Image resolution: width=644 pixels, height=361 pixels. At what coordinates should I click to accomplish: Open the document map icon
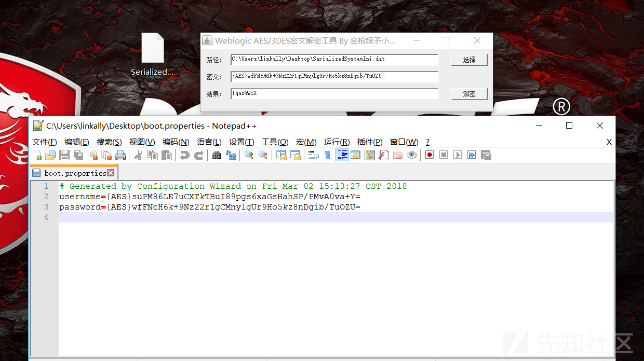coord(370,155)
